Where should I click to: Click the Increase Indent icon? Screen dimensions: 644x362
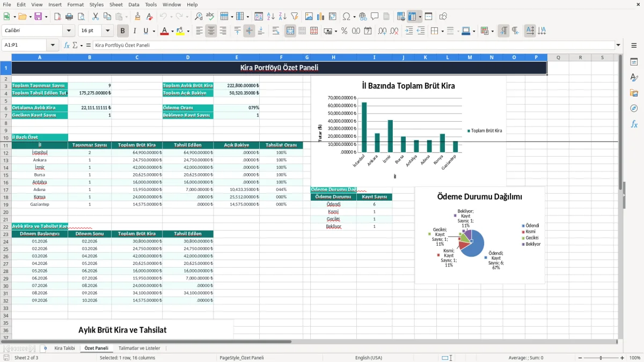click(409, 31)
